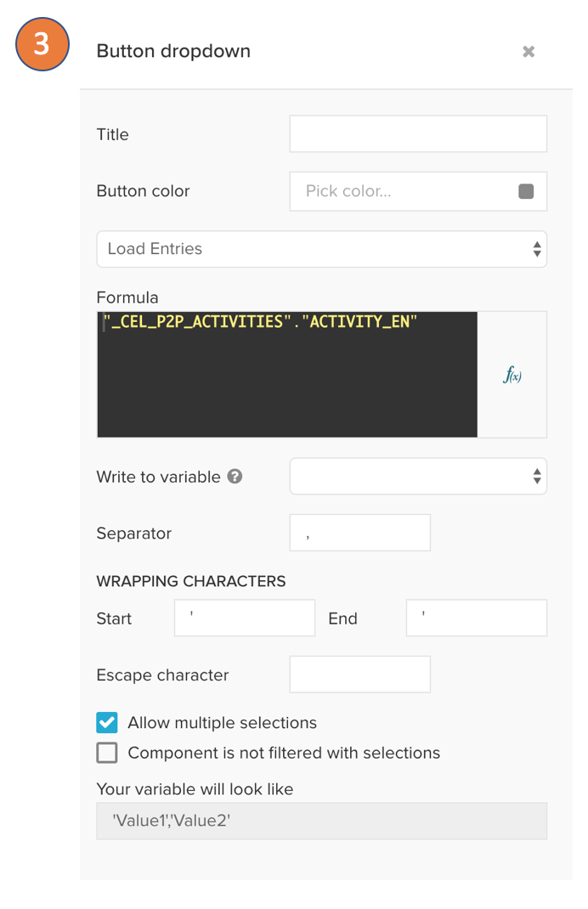Screen dimensions: 588x909
Task: Open the Write to variable dropdown
Action: click(418, 477)
